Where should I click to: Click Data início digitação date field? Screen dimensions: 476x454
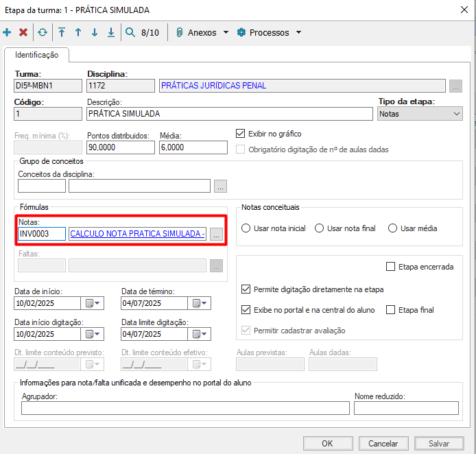click(47, 334)
